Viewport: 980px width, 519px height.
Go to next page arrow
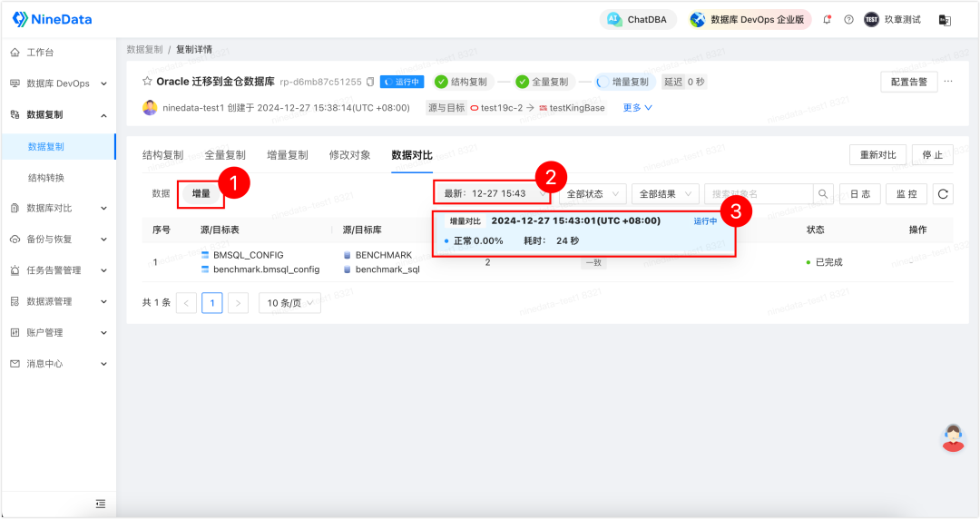[x=238, y=303]
